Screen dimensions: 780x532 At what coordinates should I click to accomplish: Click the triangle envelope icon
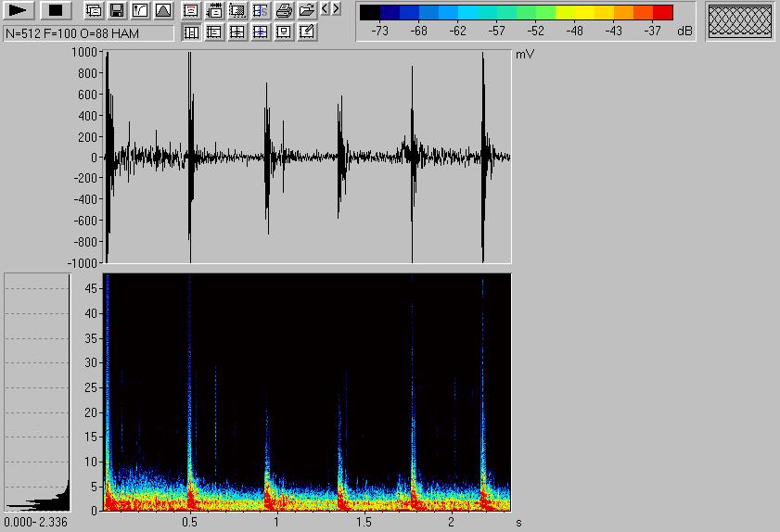(163, 11)
